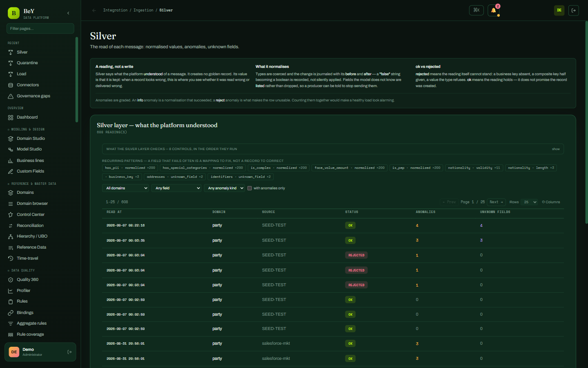Click the Rules clipboard icon

click(11, 301)
